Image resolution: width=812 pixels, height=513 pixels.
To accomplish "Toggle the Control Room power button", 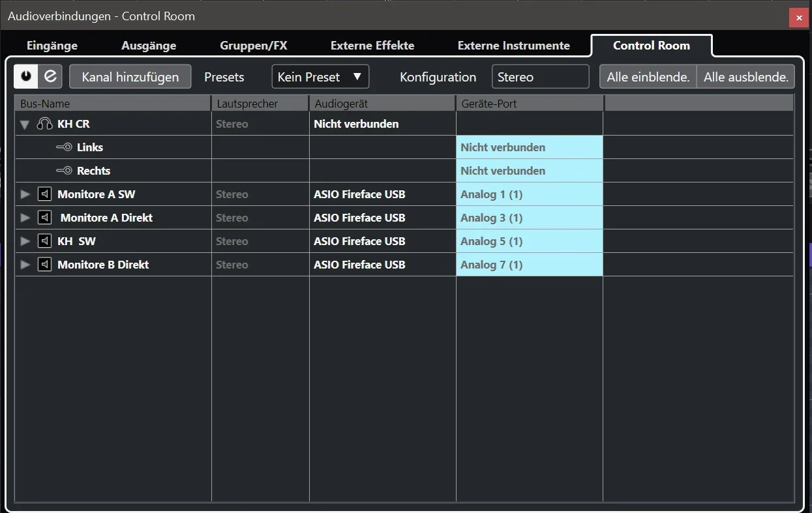I will pyautogui.click(x=26, y=76).
